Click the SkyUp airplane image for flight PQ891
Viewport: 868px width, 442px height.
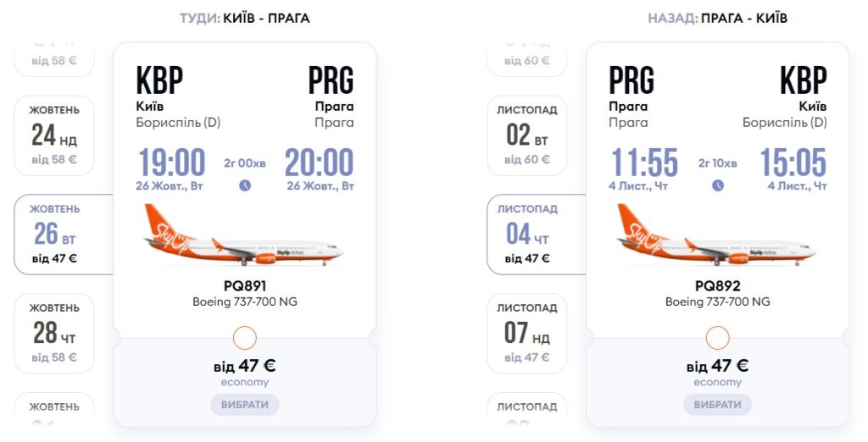[244, 237]
